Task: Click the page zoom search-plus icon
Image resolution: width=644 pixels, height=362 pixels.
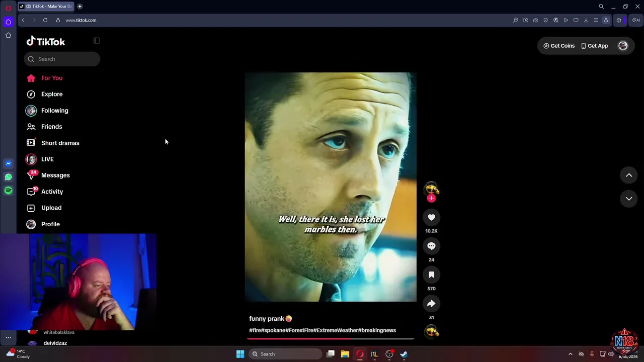Action: coord(516,20)
